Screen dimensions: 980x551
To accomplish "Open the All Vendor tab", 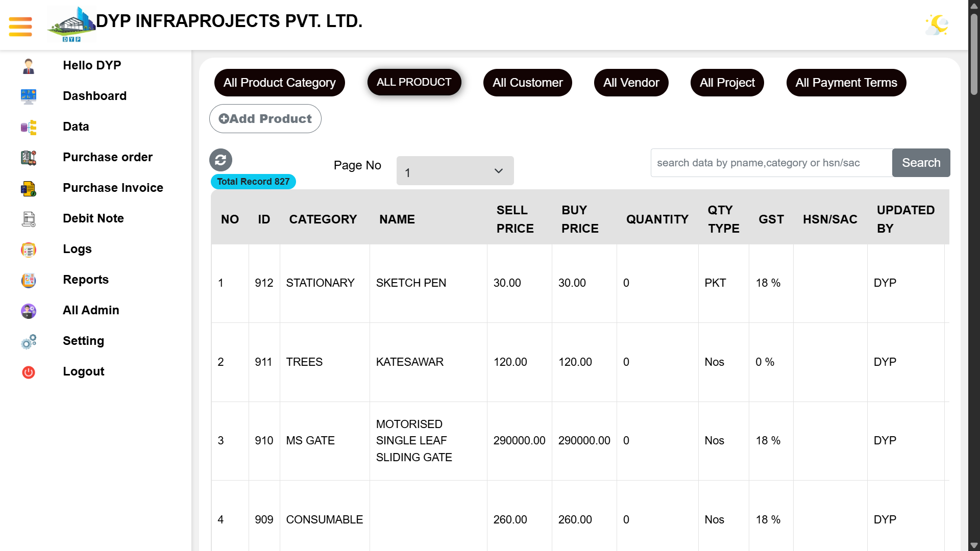I will (631, 83).
